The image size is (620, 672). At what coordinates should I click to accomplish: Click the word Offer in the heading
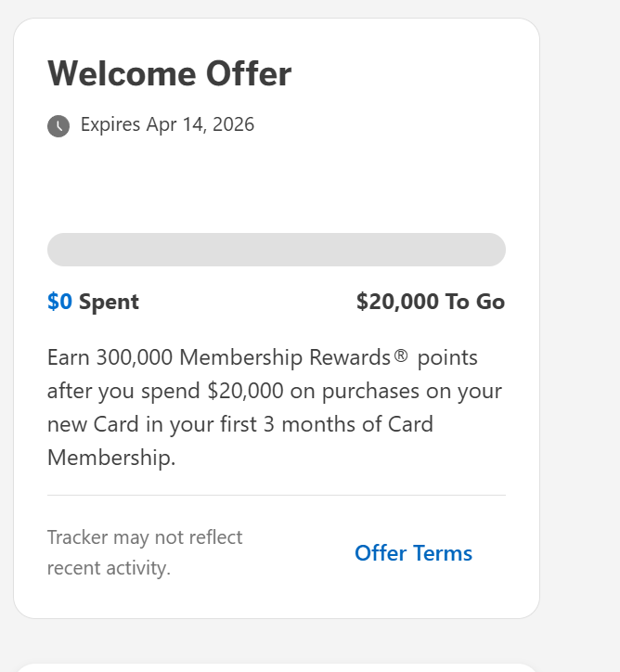[x=249, y=74]
